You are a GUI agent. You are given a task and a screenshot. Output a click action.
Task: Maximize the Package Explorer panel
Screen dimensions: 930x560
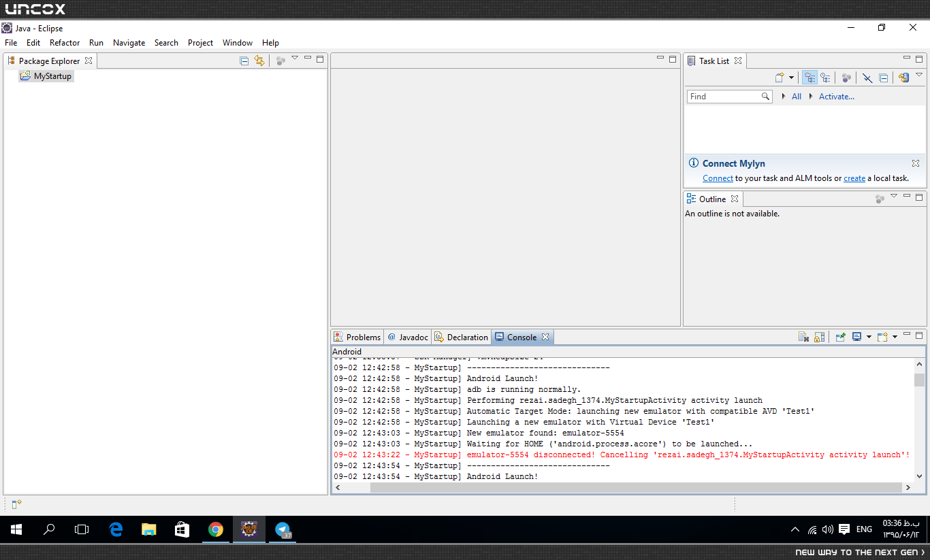[320, 59]
